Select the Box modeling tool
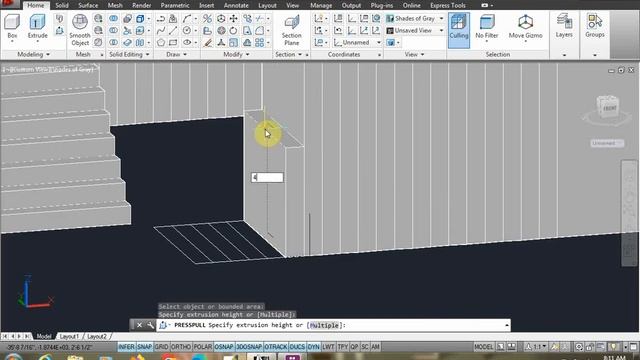The height and width of the screenshot is (360, 640). coord(12,27)
